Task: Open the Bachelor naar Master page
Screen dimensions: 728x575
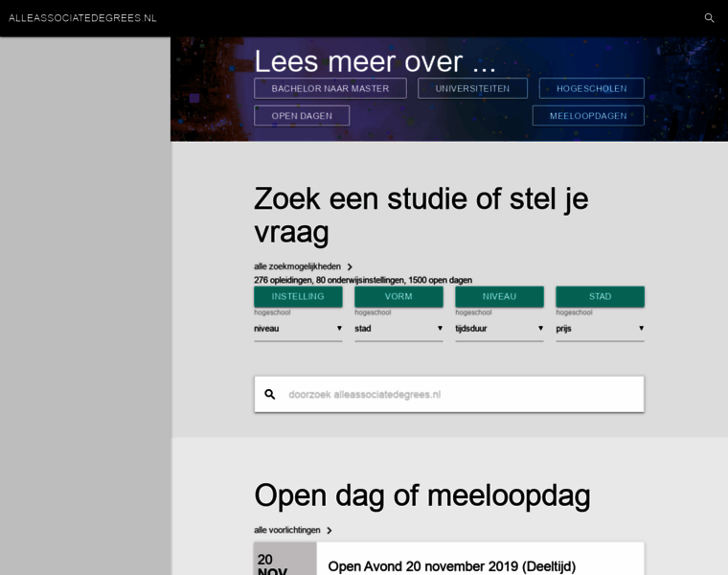Action: (x=330, y=88)
